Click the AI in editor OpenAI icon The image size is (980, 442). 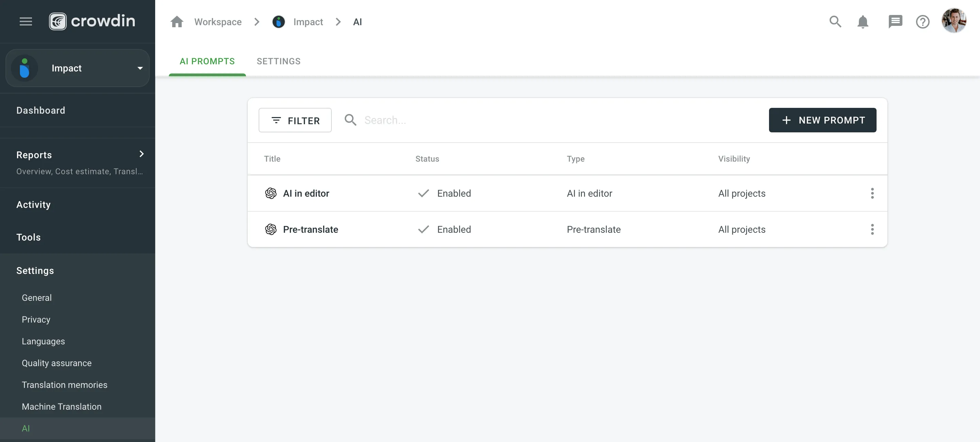[271, 193]
